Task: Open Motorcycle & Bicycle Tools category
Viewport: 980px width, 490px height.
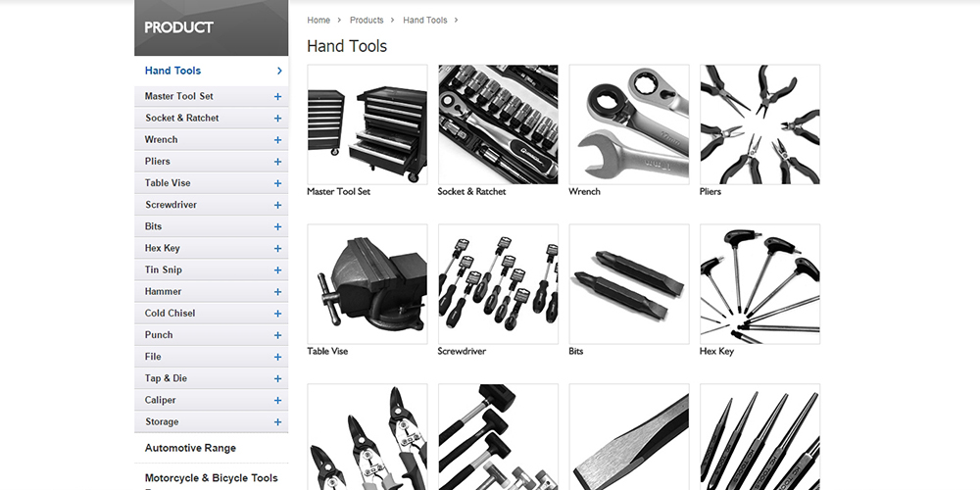Action: pyautogui.click(x=212, y=478)
